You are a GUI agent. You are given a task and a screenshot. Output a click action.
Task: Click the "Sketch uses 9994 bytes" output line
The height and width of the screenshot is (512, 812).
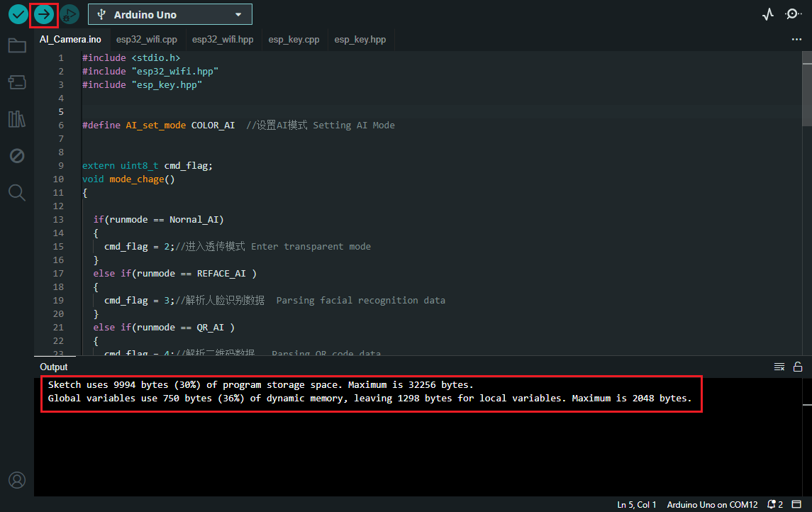(x=260, y=384)
